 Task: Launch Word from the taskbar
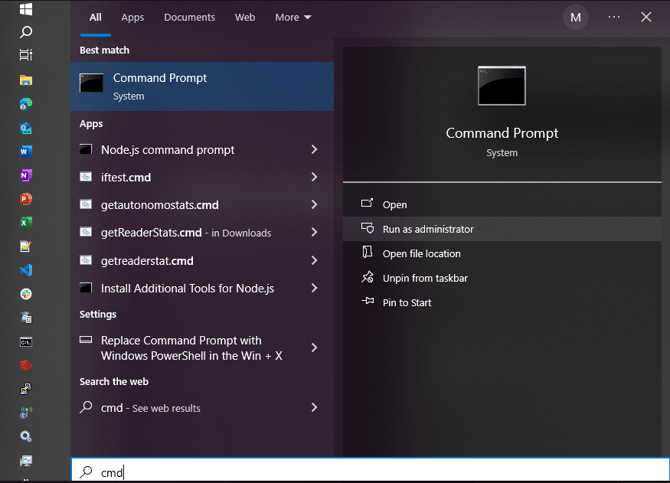[x=26, y=151]
